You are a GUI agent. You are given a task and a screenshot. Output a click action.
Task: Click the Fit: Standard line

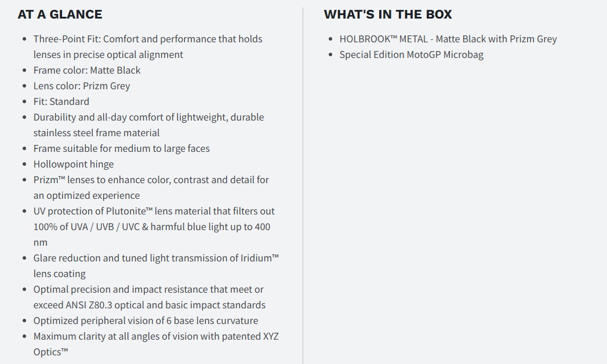click(61, 101)
